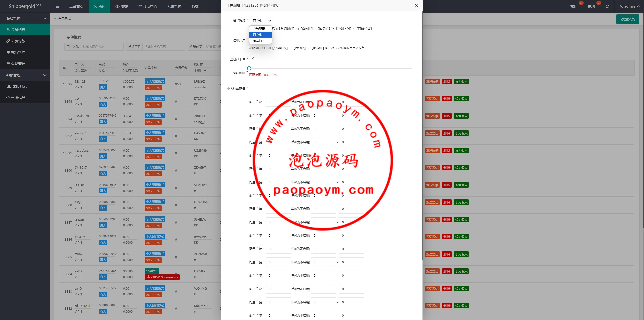Image resolution: width=644 pixels, height=320 pixels.
Task: Open 客服列表 in the left sidebar
Action: [x=25, y=86]
